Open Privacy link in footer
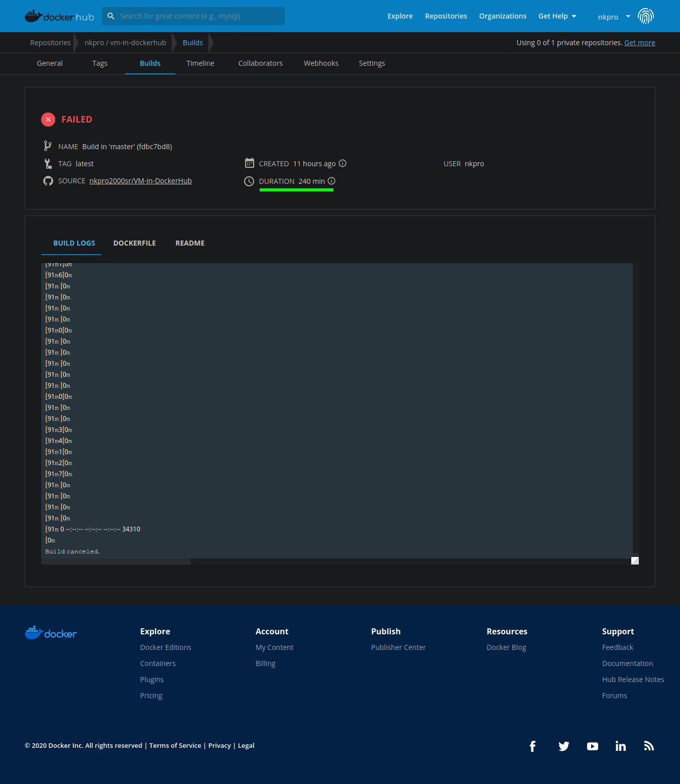The width and height of the screenshot is (680, 784). point(220,745)
